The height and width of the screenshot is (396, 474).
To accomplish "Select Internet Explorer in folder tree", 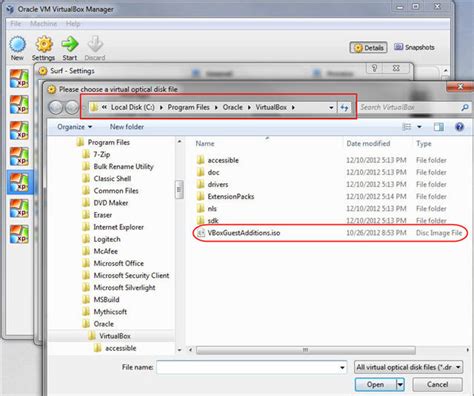I will point(119,227).
